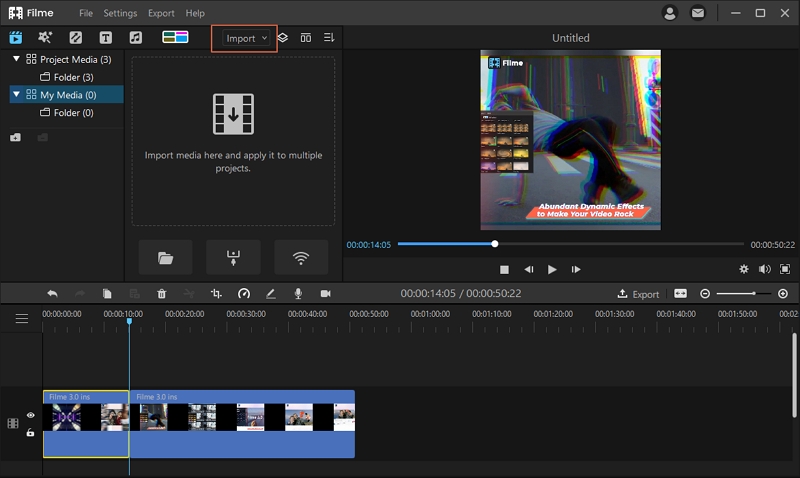Select the second Filme 3.0 ins clip

[242, 424]
